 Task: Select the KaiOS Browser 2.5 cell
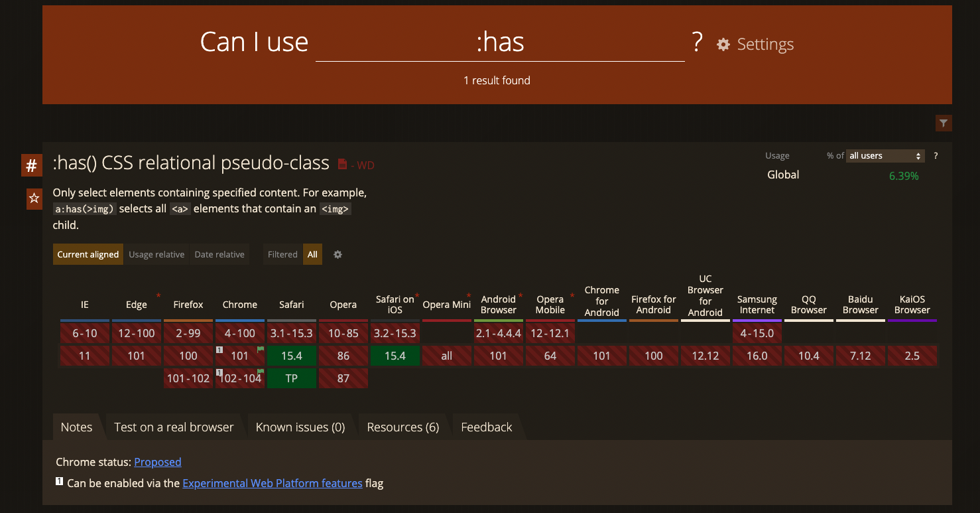tap(912, 356)
